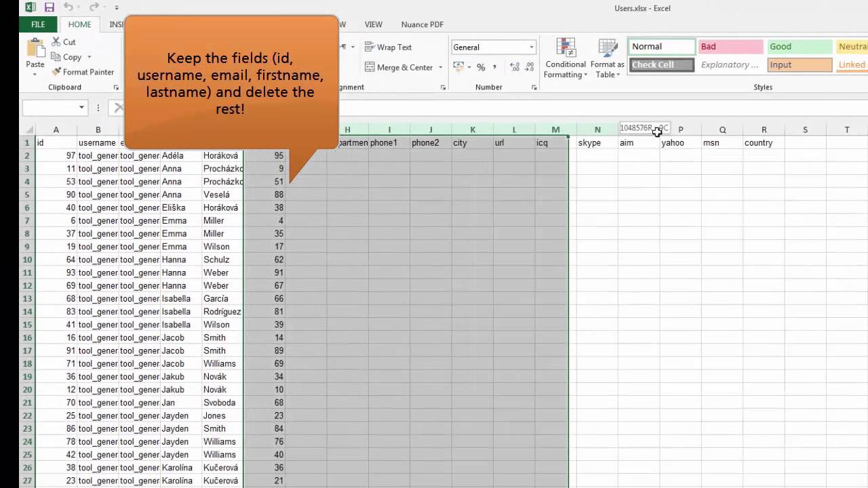Expand Merge & Center options arrow
The width and height of the screenshot is (868, 488).
(x=440, y=67)
